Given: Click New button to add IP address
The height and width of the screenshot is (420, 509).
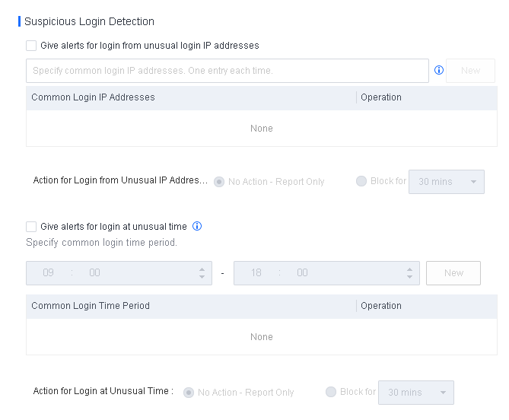Looking at the screenshot, I should click(x=470, y=71).
